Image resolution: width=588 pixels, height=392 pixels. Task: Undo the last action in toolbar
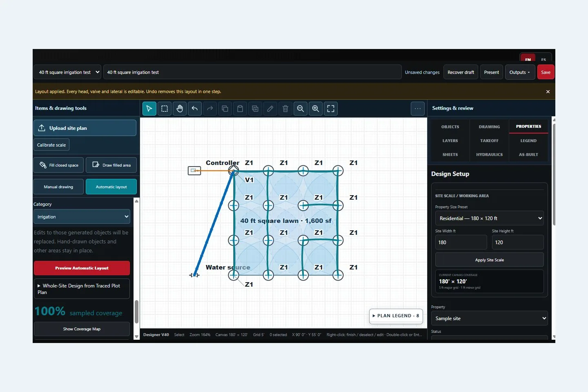click(195, 109)
